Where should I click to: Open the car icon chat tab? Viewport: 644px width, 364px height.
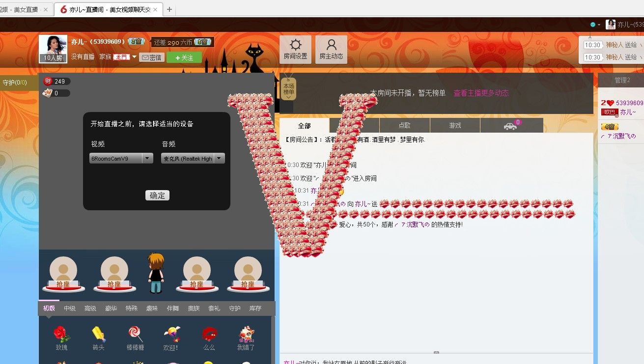click(511, 125)
